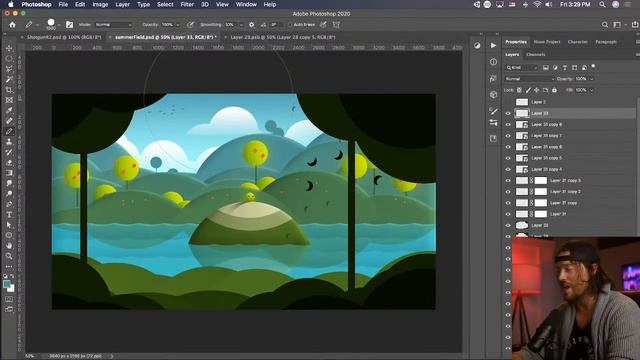Click the Play actions panel icon
640x360 pixels.
[493, 45]
